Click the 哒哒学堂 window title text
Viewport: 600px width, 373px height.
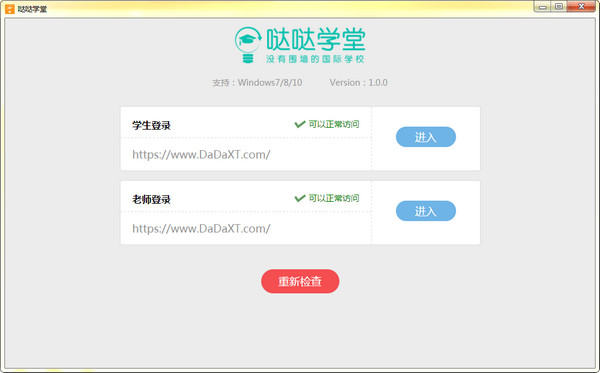pyautogui.click(x=32, y=9)
